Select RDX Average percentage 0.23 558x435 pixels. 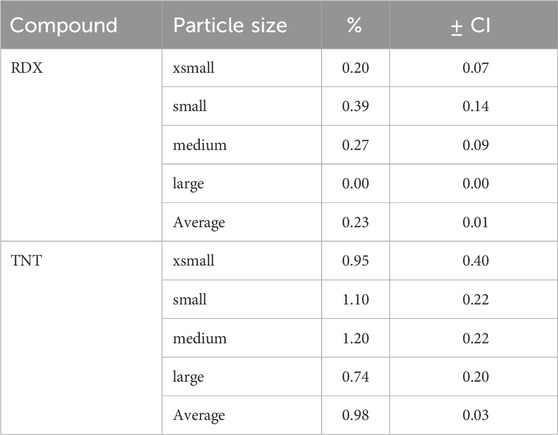coord(356,222)
